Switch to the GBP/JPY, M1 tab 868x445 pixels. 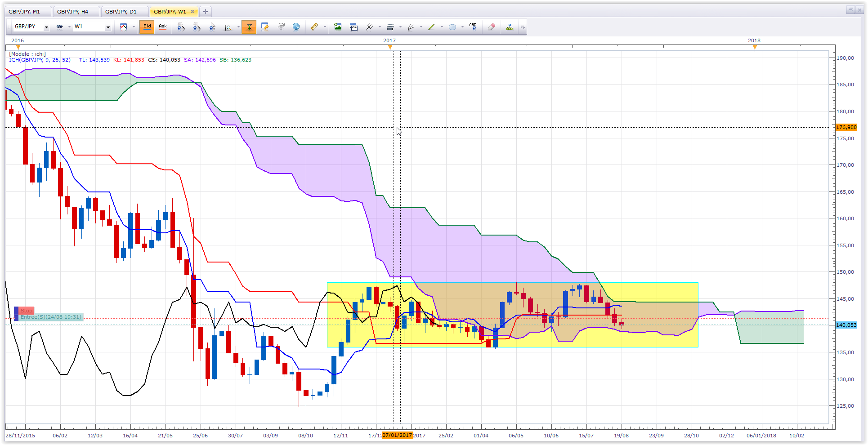click(28, 12)
